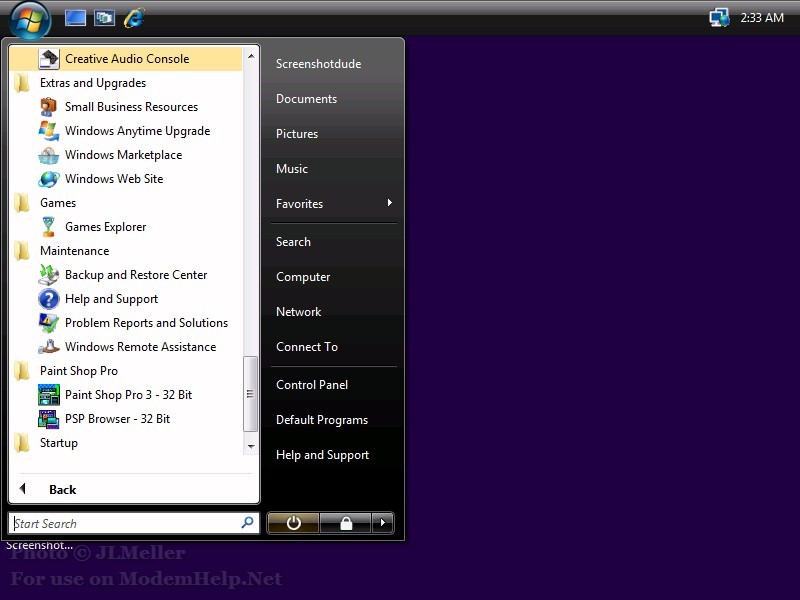Image resolution: width=800 pixels, height=600 pixels.
Task: Open Music from the Start menu
Action: click(x=292, y=169)
